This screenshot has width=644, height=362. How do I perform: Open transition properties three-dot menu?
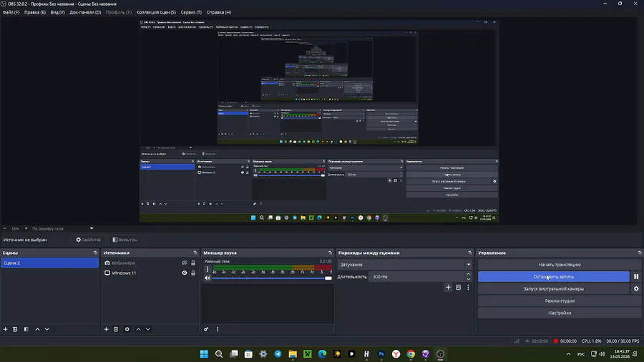point(468,288)
